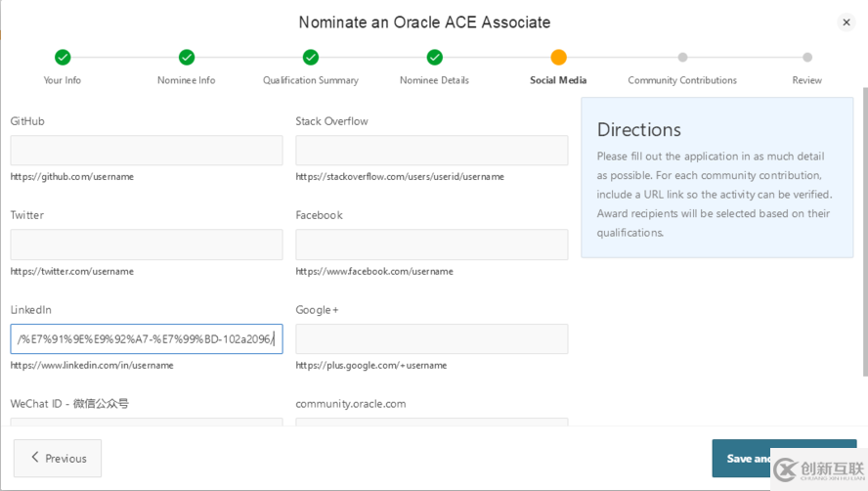Focus the Twitter input field
The image size is (868, 491).
[x=147, y=245]
